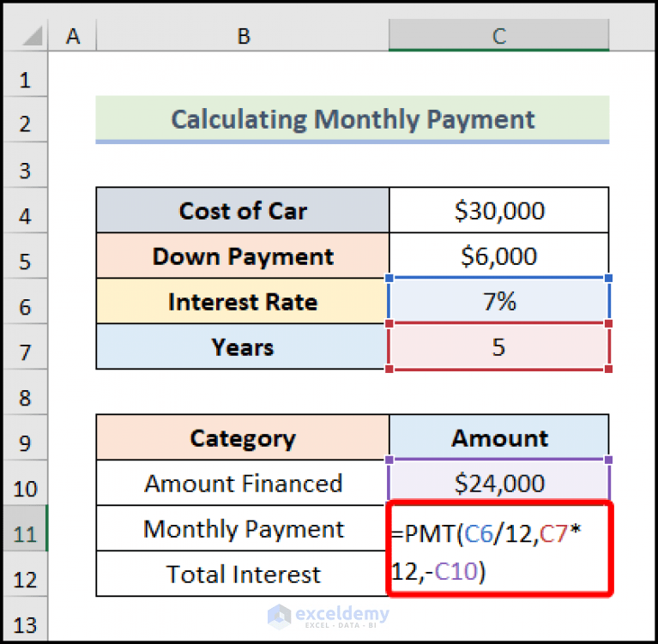Select column B header
The height and width of the screenshot is (644, 658).
[243, 35]
